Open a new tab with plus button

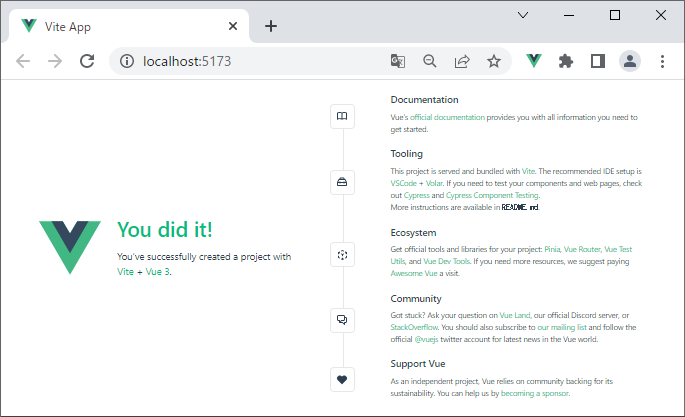pos(271,26)
